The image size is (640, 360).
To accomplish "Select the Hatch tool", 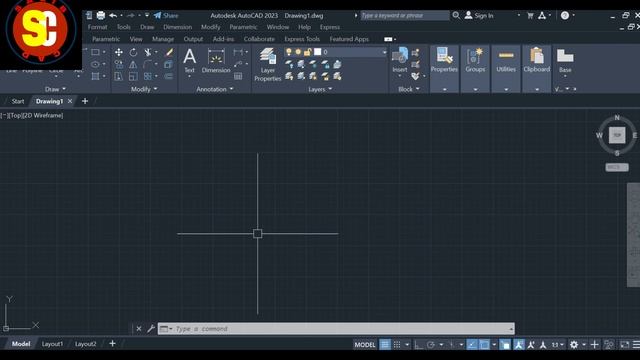I will [96, 76].
